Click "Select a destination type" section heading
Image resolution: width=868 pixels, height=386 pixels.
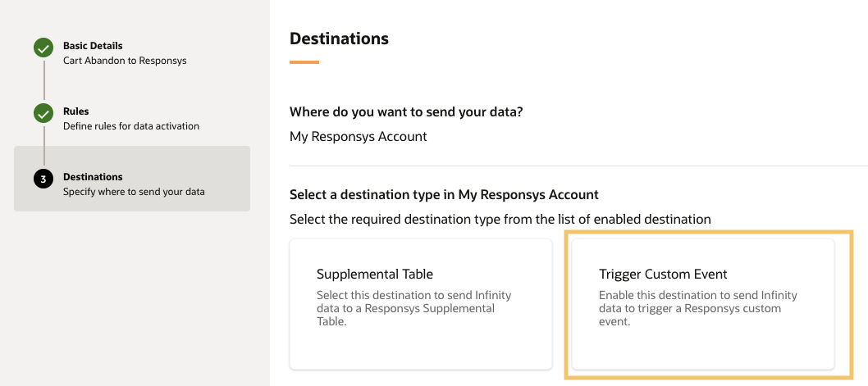[444, 195]
